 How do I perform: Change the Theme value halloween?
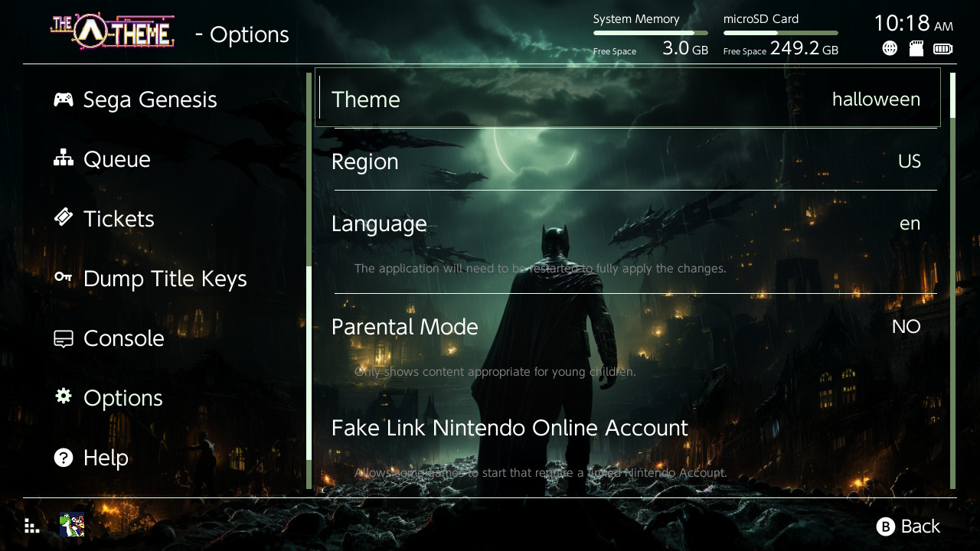(x=876, y=99)
